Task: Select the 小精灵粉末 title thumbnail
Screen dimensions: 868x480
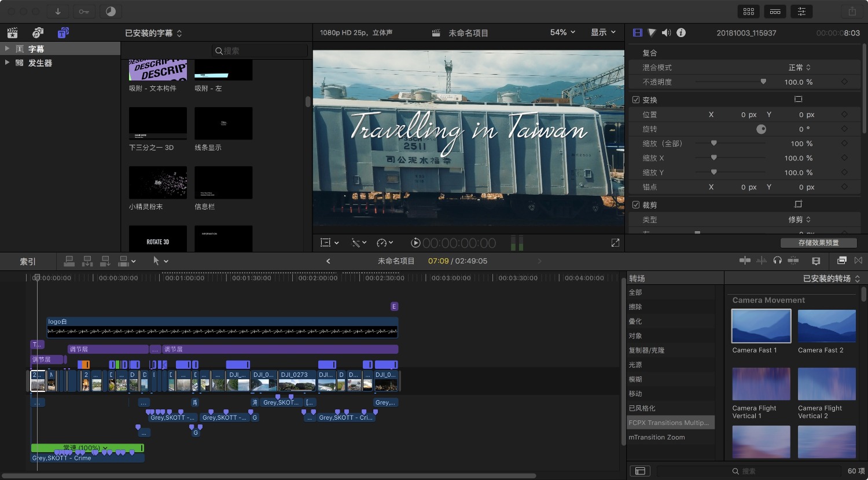Action: [158, 182]
